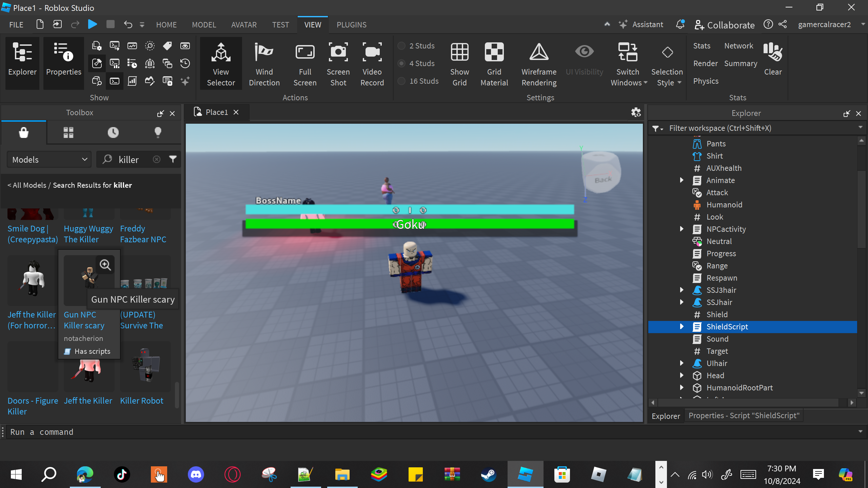Open the Toolbox Inventory tab icon
Screen dimensions: 868x488
(68, 133)
